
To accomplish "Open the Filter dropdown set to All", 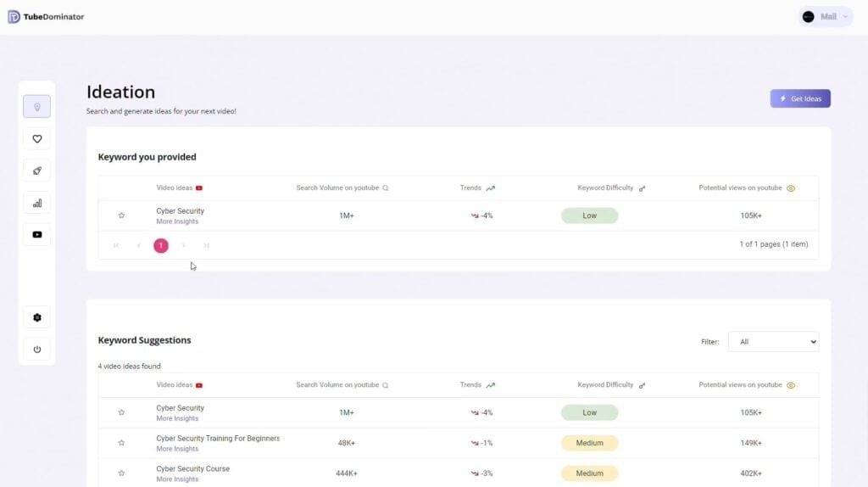I will pyautogui.click(x=773, y=342).
